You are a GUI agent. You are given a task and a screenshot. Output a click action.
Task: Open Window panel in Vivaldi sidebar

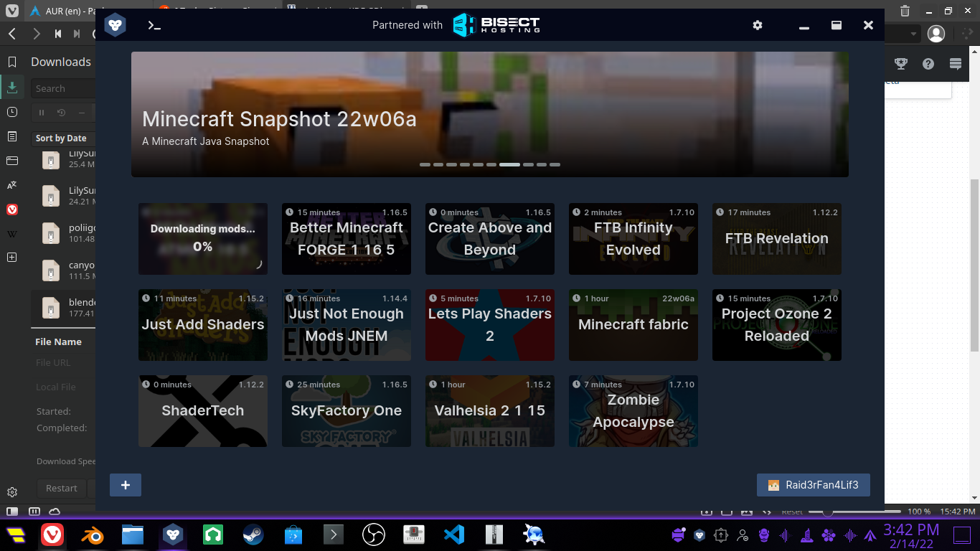click(x=12, y=161)
